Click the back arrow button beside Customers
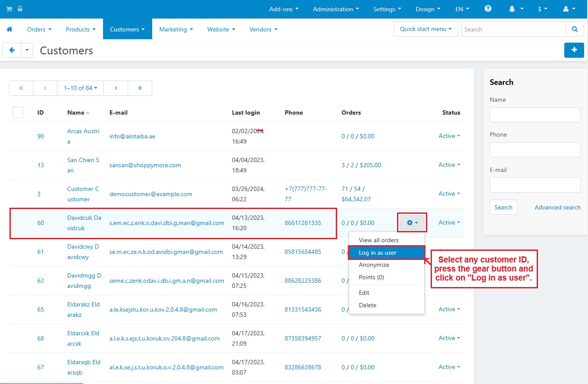 (12, 50)
